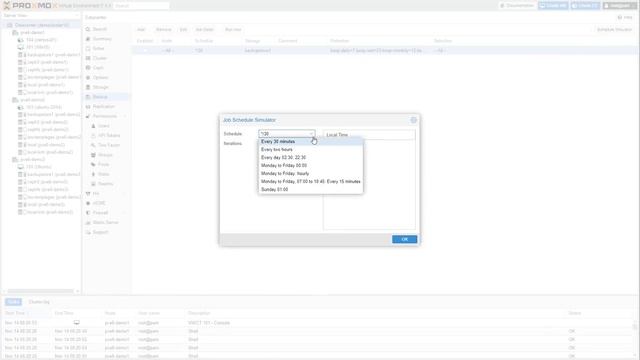
Task: Toggle Enabled checkbox of backup job row
Action: click(x=145, y=51)
